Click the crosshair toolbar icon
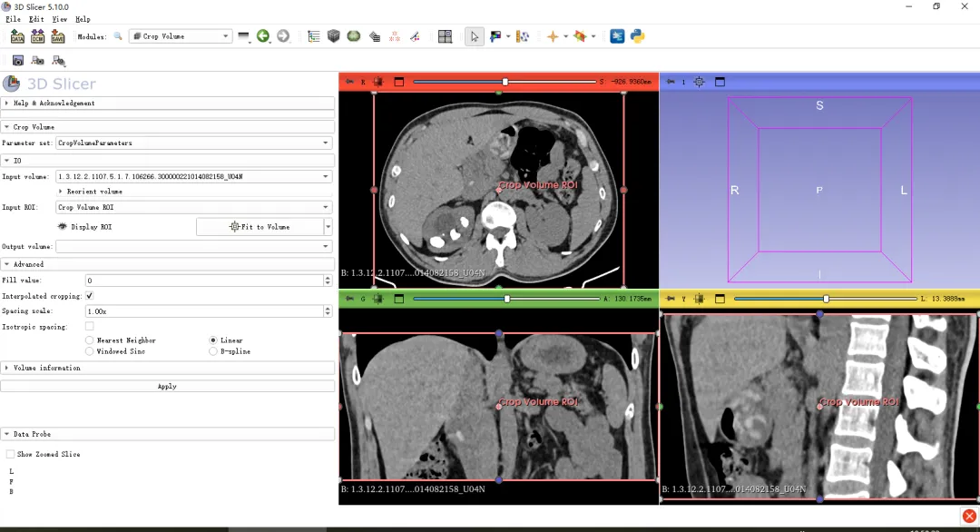 [552, 36]
